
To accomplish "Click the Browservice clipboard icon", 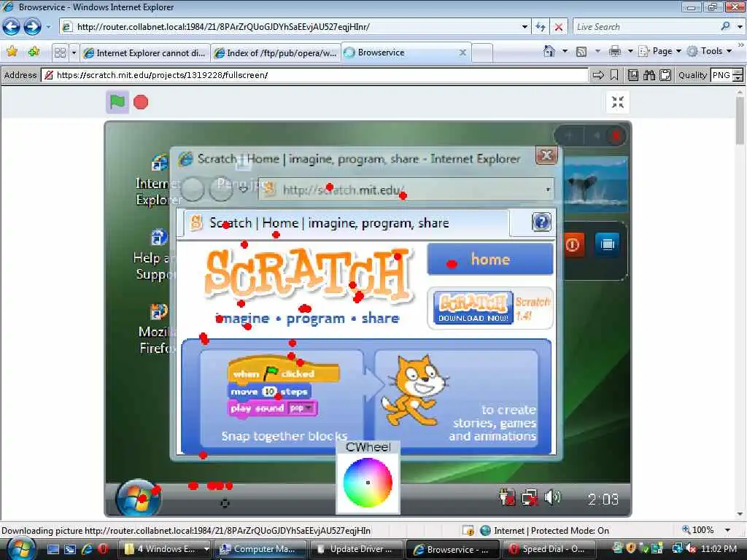I will point(665,75).
